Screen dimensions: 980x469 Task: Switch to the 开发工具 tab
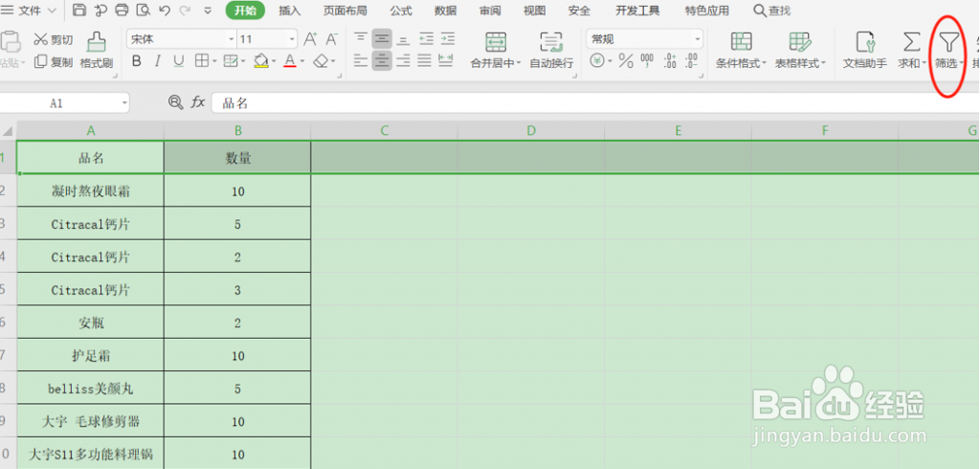point(636,11)
